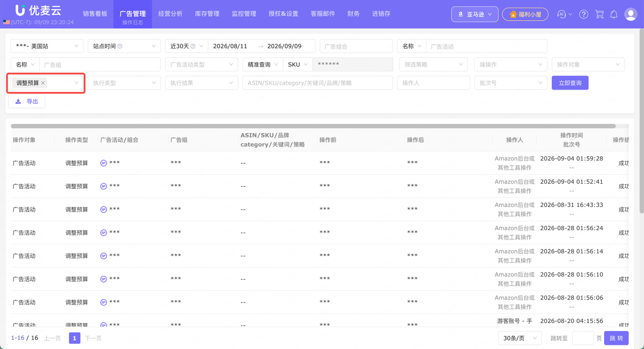Open the 亚马逊 platform dropdown

click(x=475, y=14)
